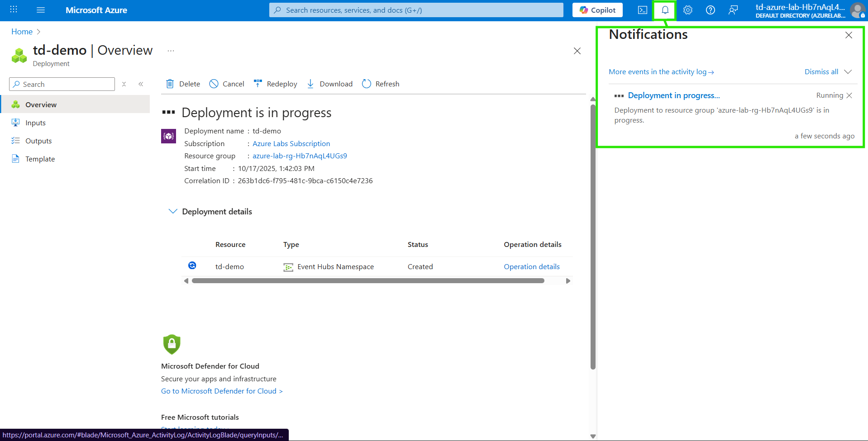Collapse the left sidebar menu
This screenshot has width=868, height=441.
[141, 84]
